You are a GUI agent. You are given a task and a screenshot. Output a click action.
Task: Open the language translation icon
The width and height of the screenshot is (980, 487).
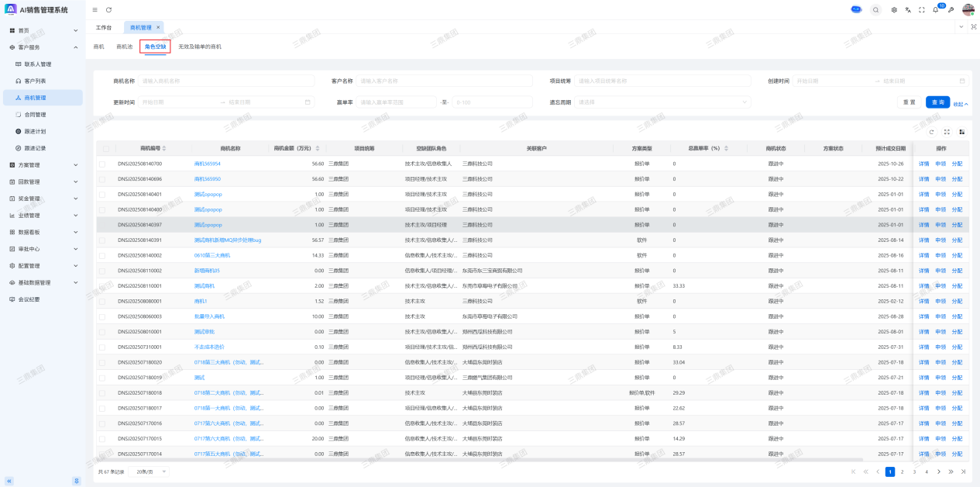pyautogui.click(x=907, y=10)
